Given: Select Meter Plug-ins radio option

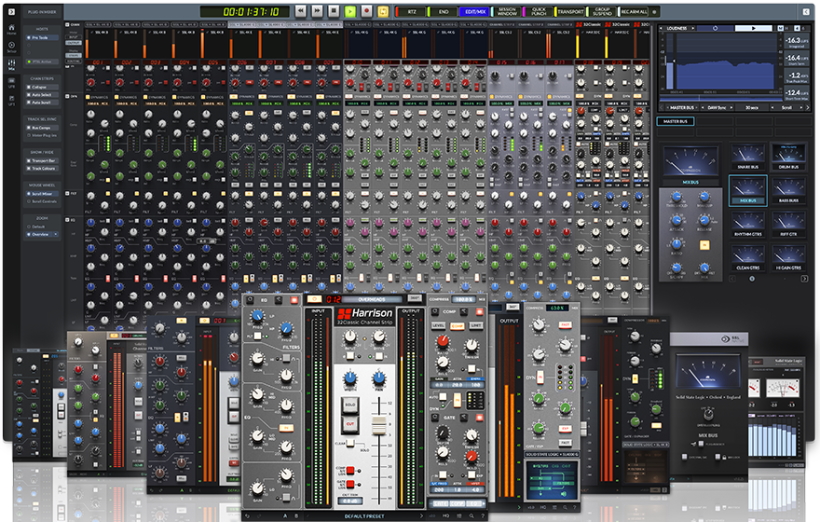Looking at the screenshot, I should coord(42,135).
